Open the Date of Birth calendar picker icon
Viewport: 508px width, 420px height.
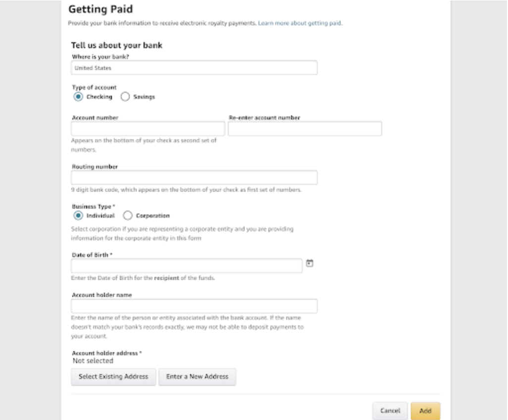tap(310, 263)
